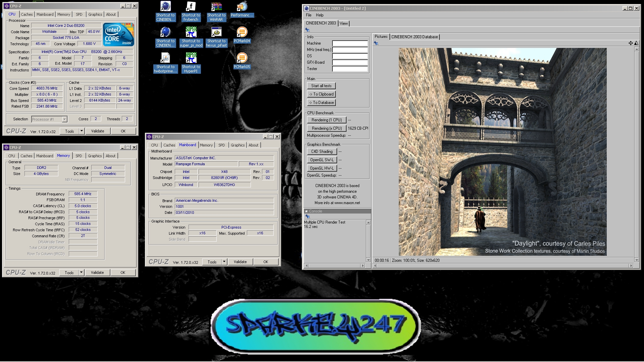Viewport: 644px width, 362px height.
Task: Click the pin icon below the CINEBENCH 2003 tab
Action: (x=307, y=30)
